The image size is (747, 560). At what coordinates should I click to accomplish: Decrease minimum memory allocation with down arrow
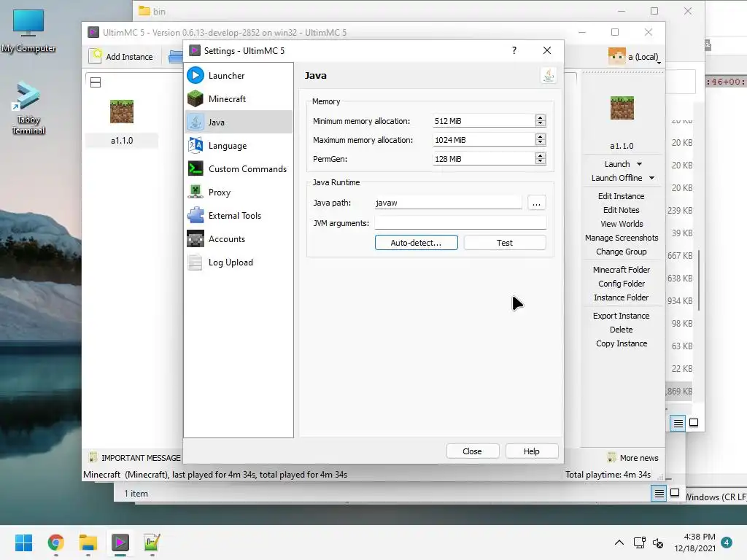(x=541, y=124)
